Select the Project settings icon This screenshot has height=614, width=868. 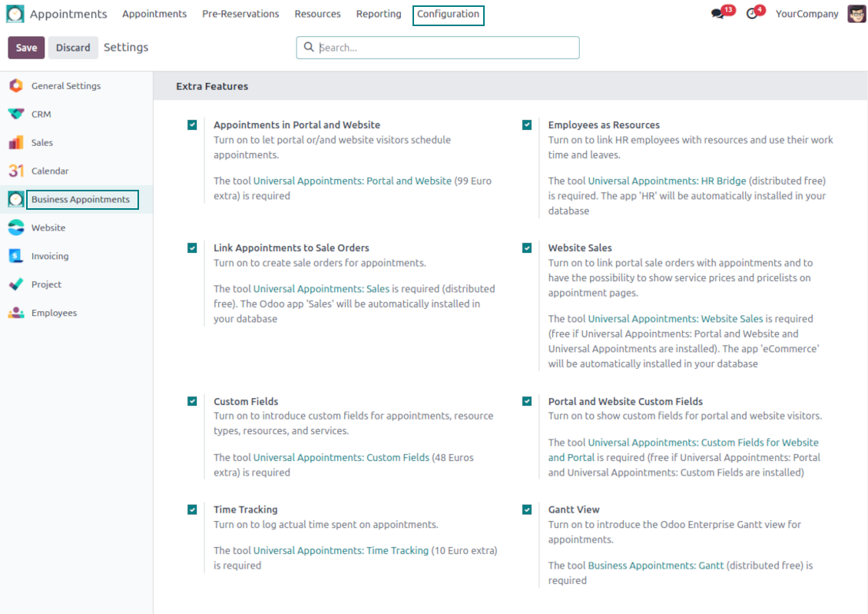[x=16, y=284]
